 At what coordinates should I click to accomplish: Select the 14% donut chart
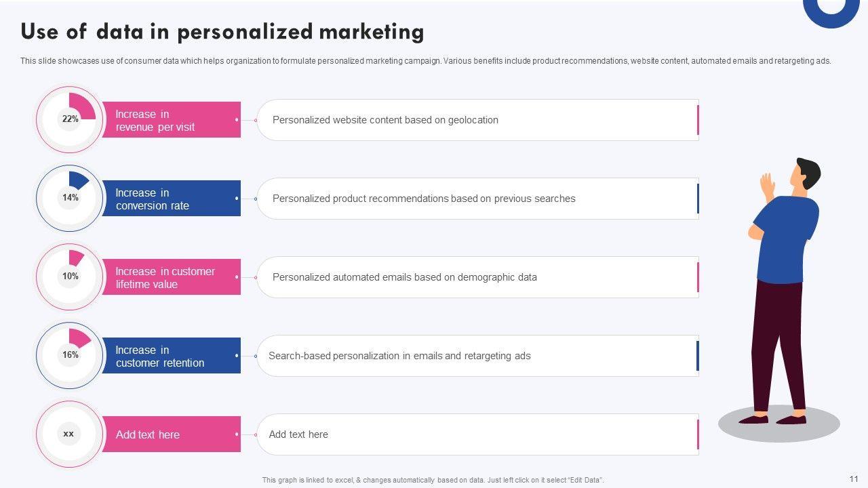(69, 198)
